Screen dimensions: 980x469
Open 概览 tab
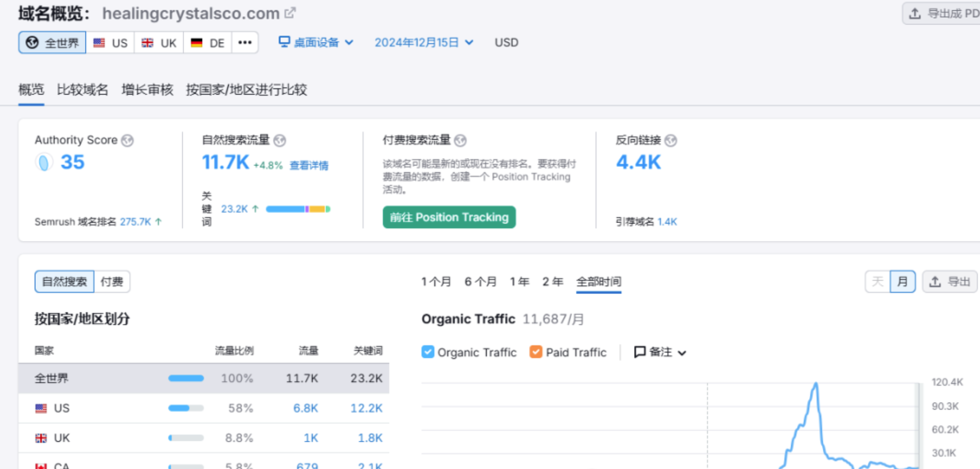tap(31, 90)
